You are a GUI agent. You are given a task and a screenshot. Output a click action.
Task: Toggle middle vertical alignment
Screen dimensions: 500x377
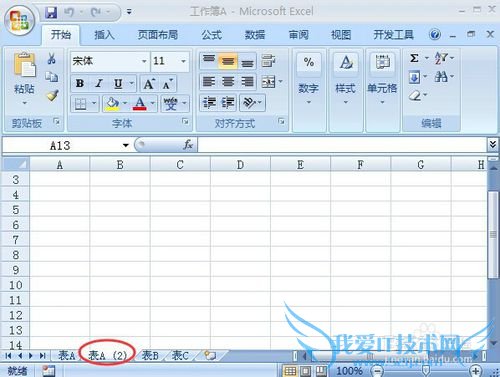click(228, 61)
